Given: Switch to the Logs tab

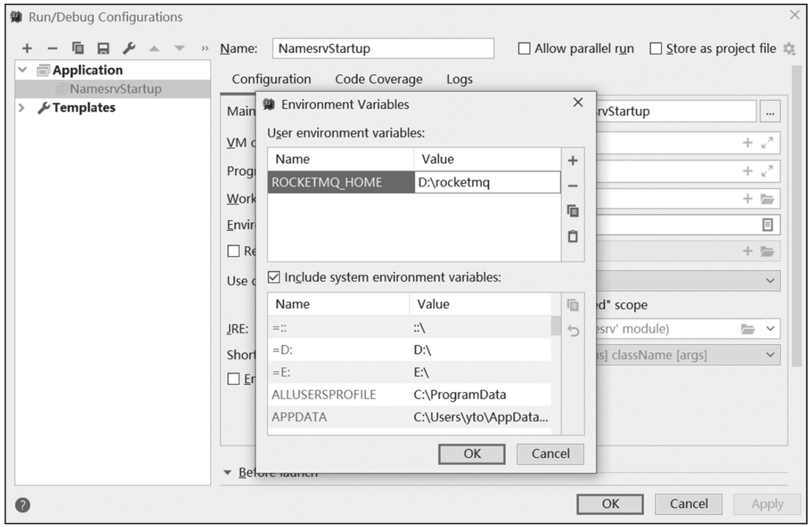Looking at the screenshot, I should point(459,79).
